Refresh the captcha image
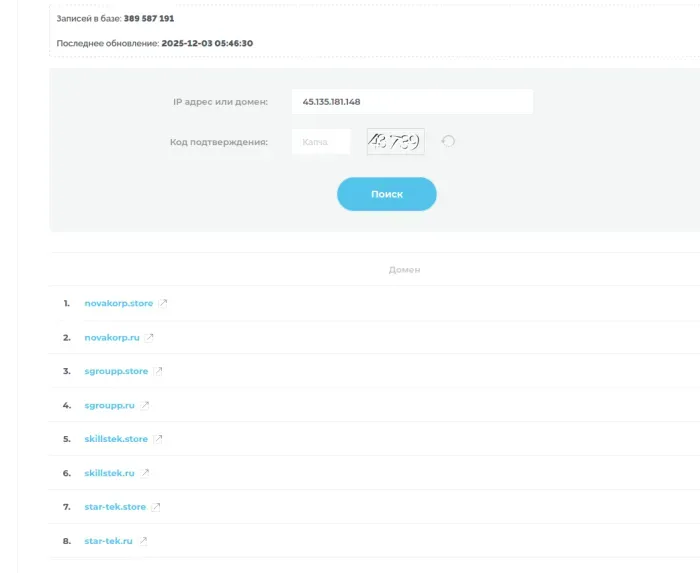The height and width of the screenshot is (573, 700). click(x=448, y=142)
